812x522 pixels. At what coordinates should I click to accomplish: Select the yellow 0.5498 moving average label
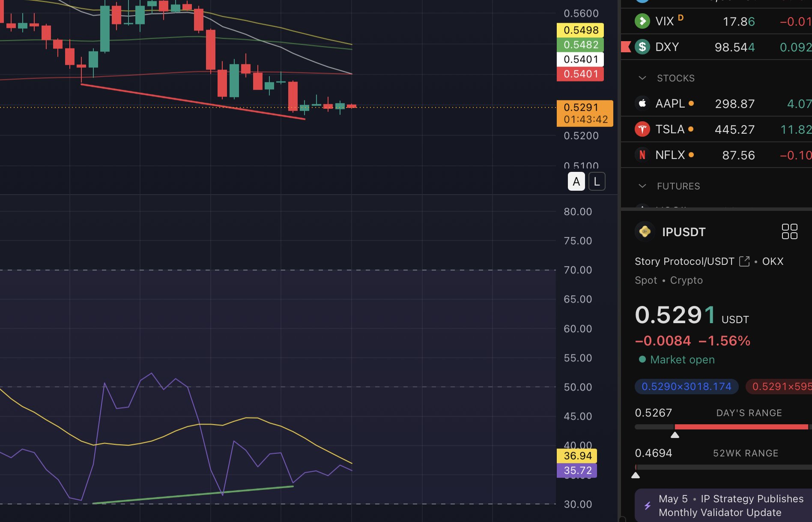(x=580, y=30)
